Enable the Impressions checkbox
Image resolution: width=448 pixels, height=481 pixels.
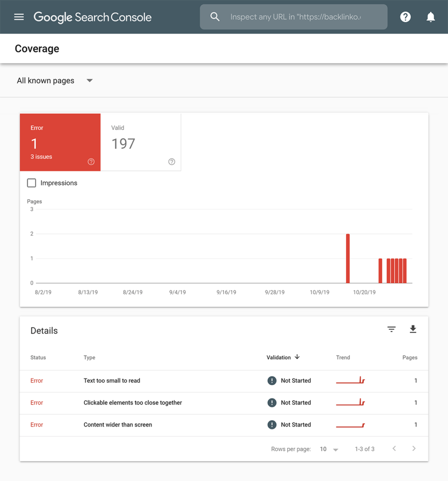[x=31, y=183]
